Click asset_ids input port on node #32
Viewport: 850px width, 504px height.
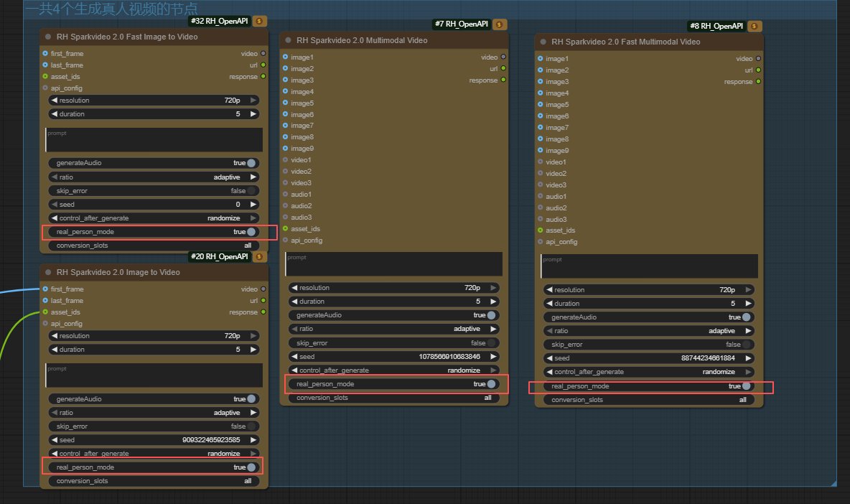(x=45, y=76)
